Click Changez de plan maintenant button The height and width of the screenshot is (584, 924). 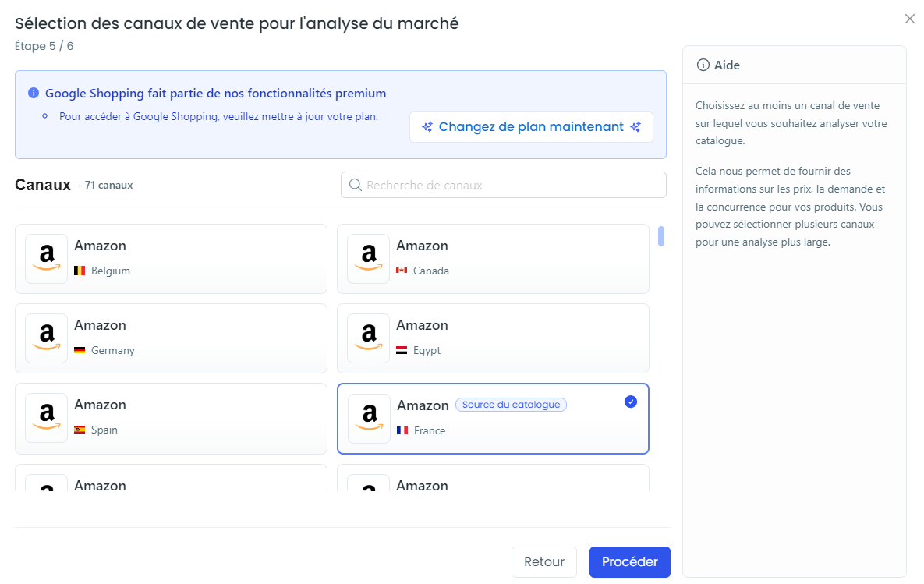532,126
